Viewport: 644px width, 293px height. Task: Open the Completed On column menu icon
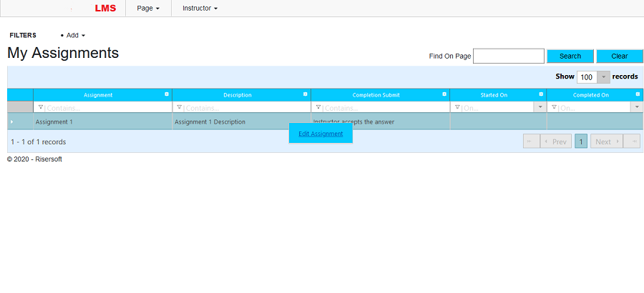coord(638,94)
